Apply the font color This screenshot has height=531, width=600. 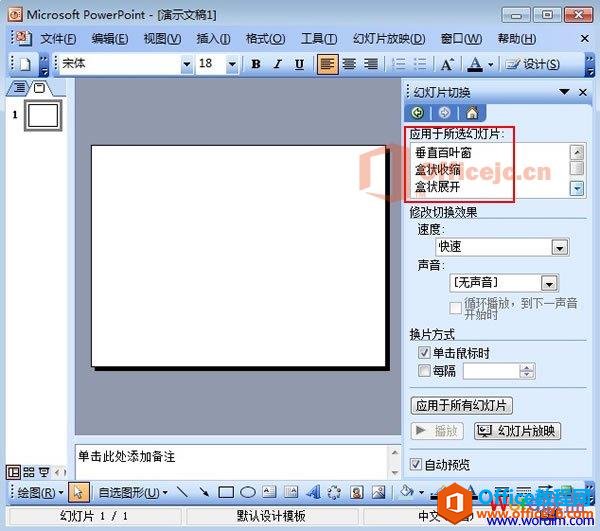[x=475, y=64]
